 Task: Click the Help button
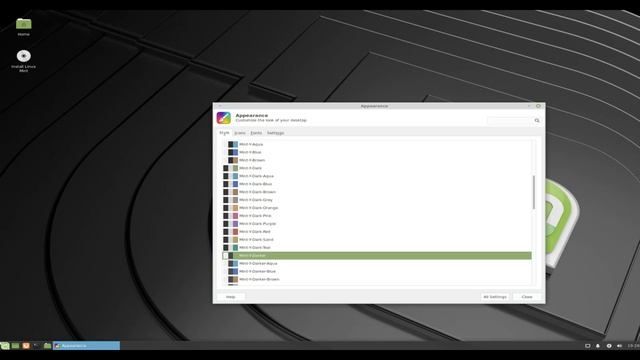pos(231,297)
